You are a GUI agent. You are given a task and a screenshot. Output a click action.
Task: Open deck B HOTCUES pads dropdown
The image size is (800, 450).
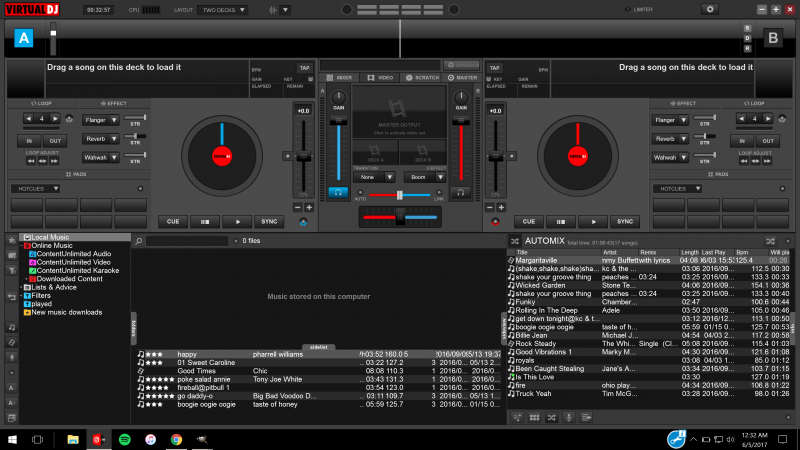[x=677, y=189]
